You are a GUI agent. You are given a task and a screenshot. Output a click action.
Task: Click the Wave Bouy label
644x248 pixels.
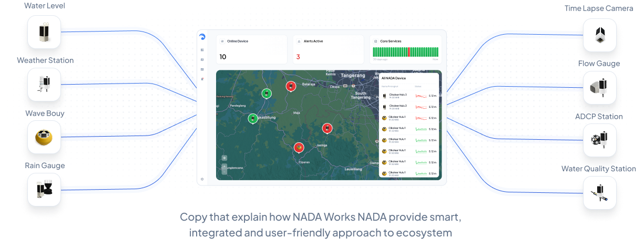tap(45, 113)
